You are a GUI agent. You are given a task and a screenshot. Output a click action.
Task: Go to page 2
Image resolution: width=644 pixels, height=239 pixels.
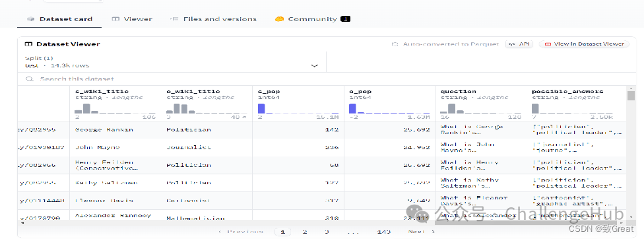coord(305,232)
